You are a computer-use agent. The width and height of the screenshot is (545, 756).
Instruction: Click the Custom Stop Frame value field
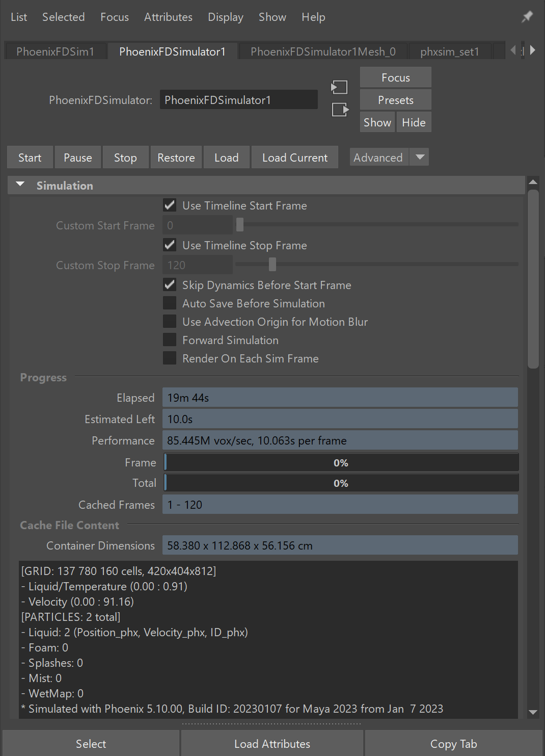[x=198, y=265]
